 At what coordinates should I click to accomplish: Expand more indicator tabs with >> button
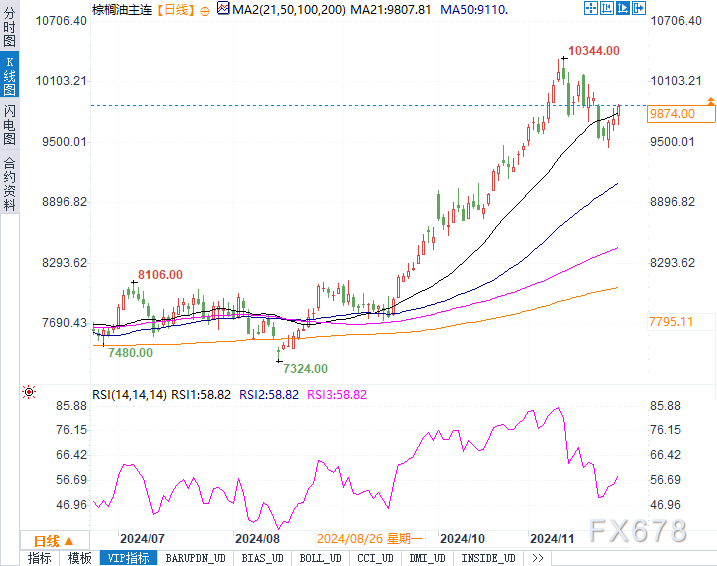coord(538,558)
